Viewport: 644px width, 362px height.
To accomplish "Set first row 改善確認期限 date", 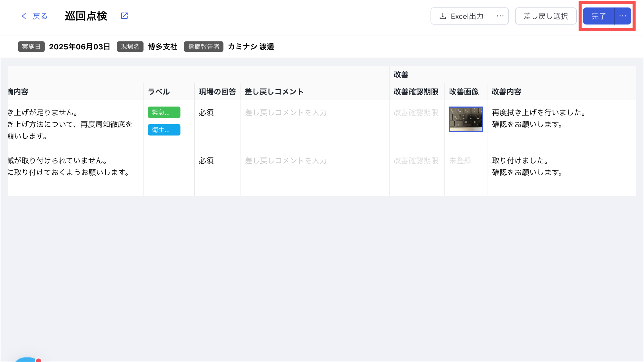I will (x=416, y=112).
